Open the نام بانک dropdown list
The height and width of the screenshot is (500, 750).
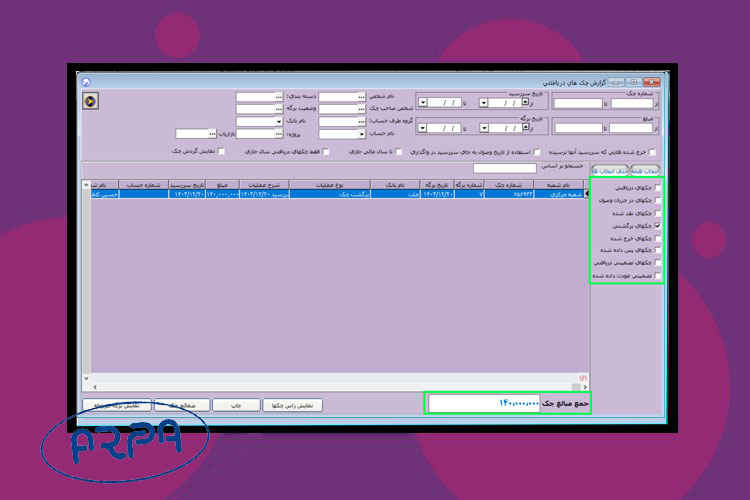pos(278,121)
